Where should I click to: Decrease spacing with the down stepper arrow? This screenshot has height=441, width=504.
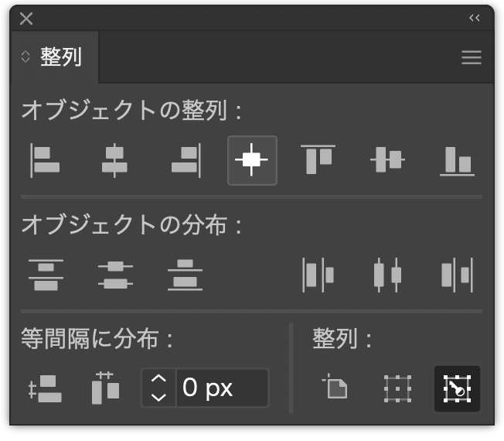click(x=158, y=397)
